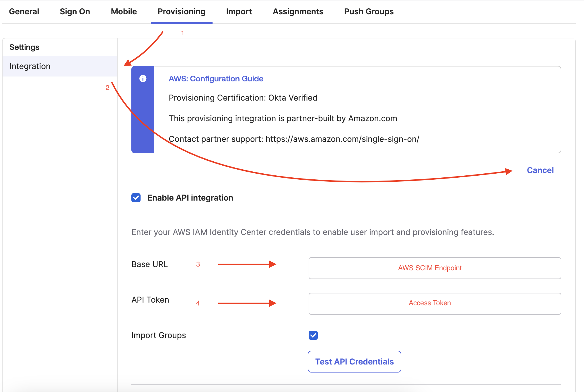Viewport: 584px width, 392px height.
Task: Click the Import Groups label
Action: (159, 335)
